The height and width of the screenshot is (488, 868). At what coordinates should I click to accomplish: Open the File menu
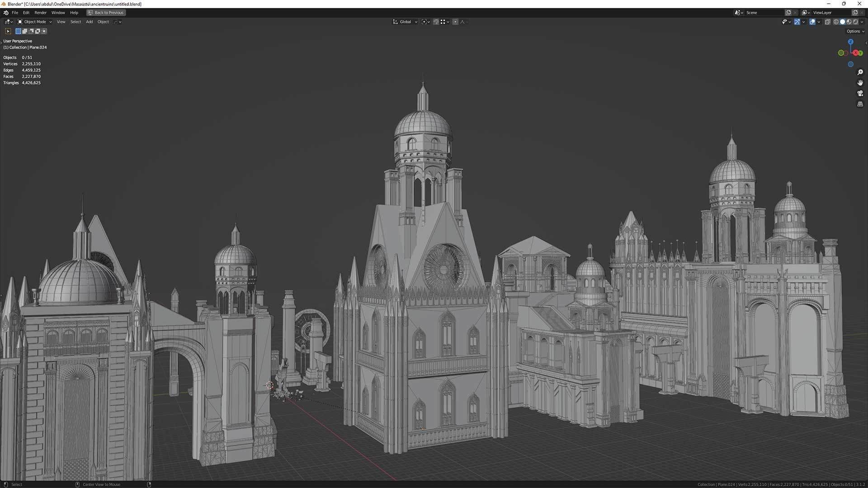coord(15,13)
